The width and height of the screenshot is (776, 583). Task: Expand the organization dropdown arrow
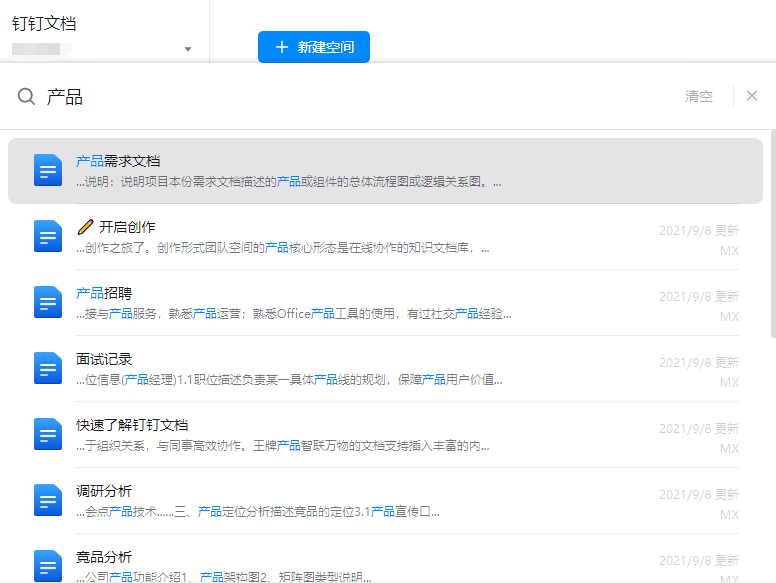pos(188,49)
